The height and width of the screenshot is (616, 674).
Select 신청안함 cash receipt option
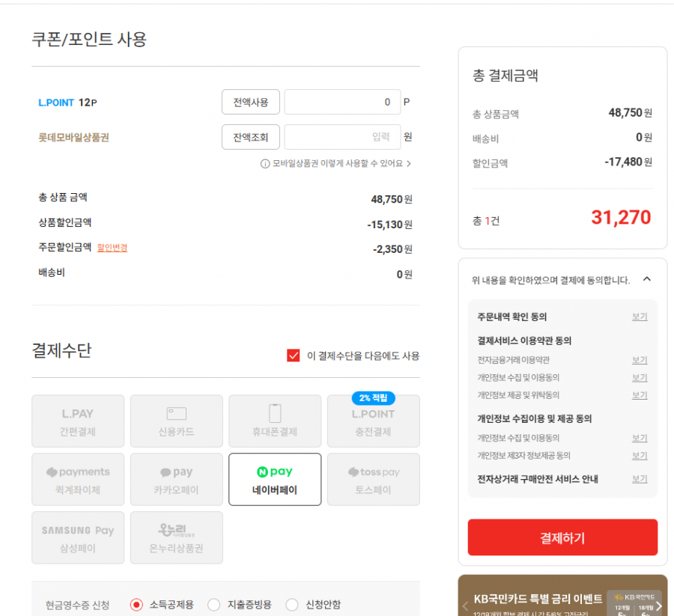point(292,605)
